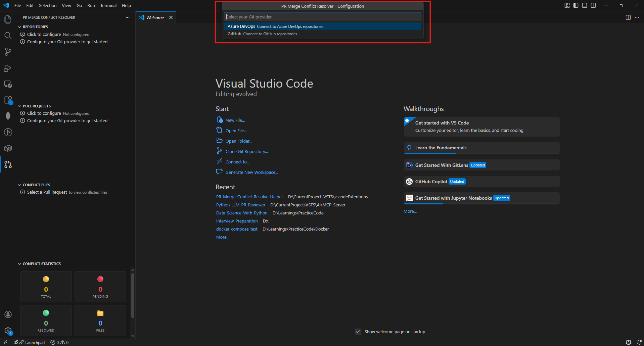Open the Terminal menu

108,5
